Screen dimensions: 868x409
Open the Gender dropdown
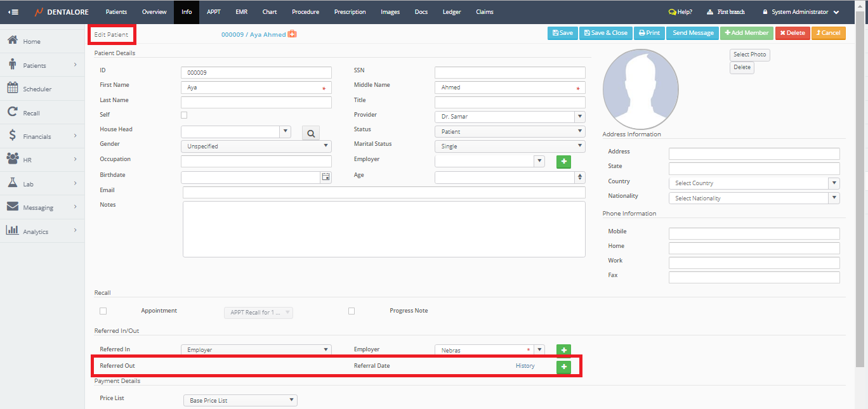256,146
